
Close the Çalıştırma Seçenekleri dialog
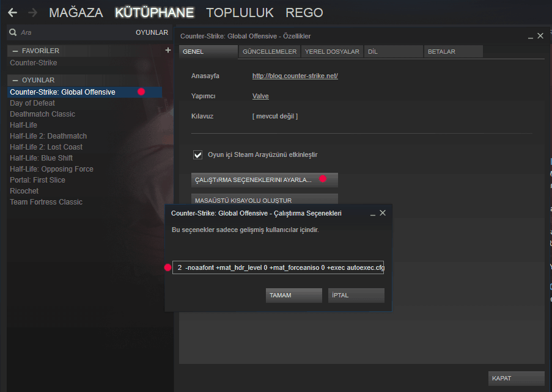[x=383, y=213]
